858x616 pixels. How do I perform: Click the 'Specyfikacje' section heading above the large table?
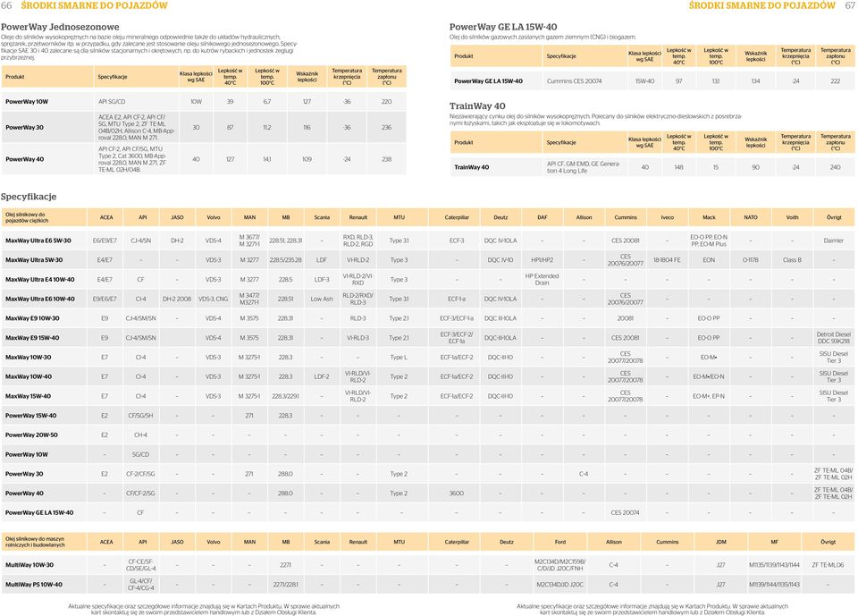coord(29,197)
